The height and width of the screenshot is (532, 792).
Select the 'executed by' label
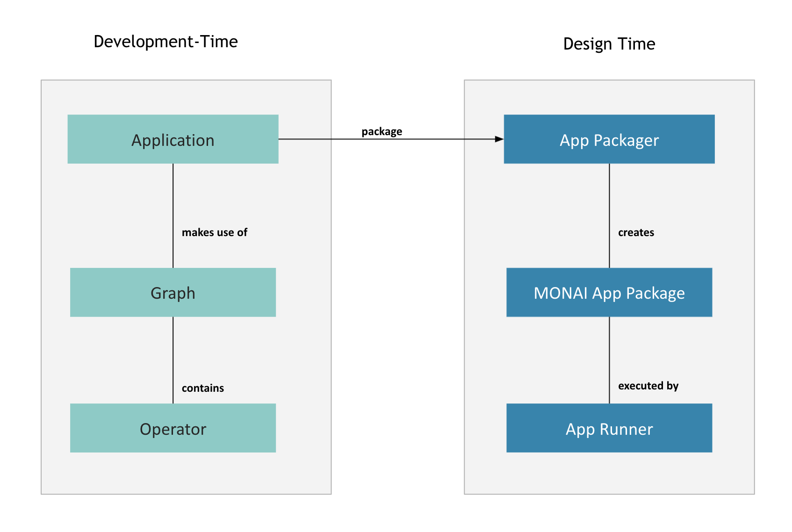click(x=648, y=386)
